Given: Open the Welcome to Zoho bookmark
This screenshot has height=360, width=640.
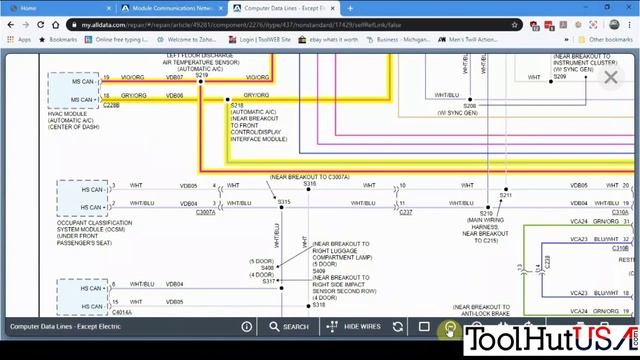Looking at the screenshot, I should (187, 40).
